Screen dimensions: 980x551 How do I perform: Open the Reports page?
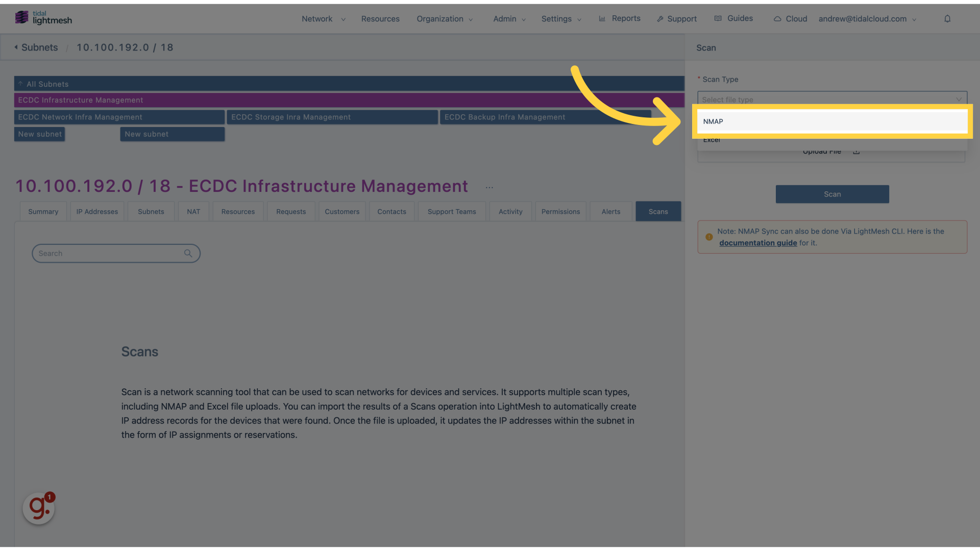click(x=619, y=18)
